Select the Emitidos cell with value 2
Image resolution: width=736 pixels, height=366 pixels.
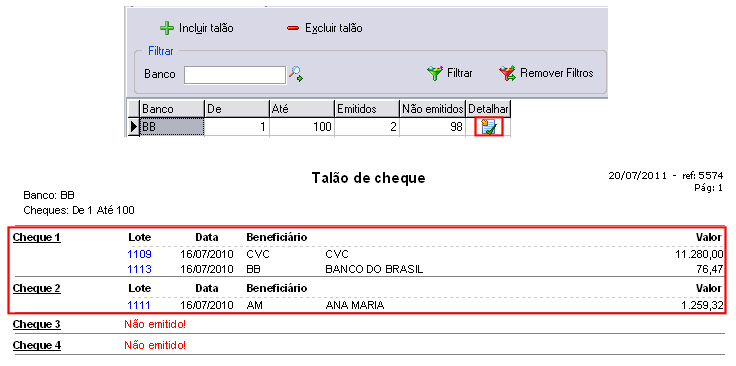coord(367,127)
